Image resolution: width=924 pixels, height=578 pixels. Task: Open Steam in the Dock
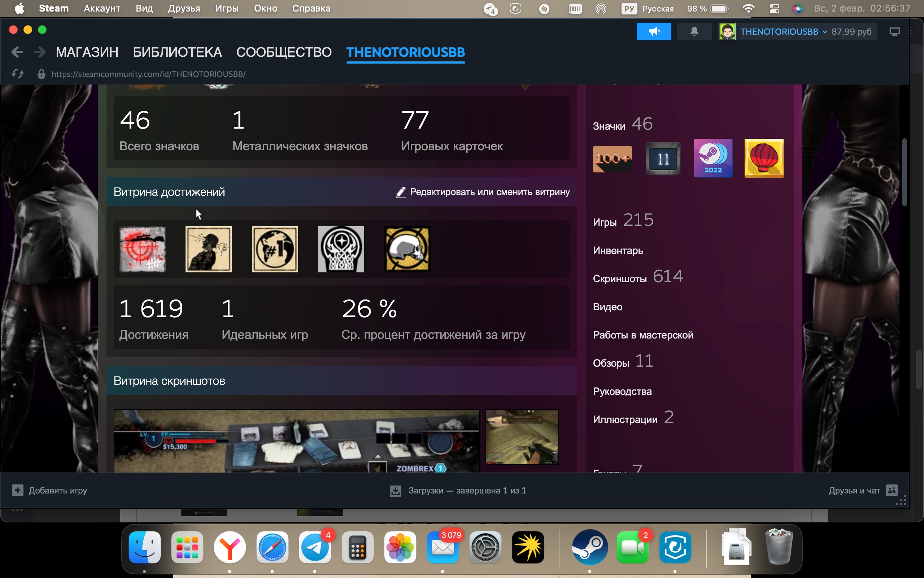tap(589, 547)
